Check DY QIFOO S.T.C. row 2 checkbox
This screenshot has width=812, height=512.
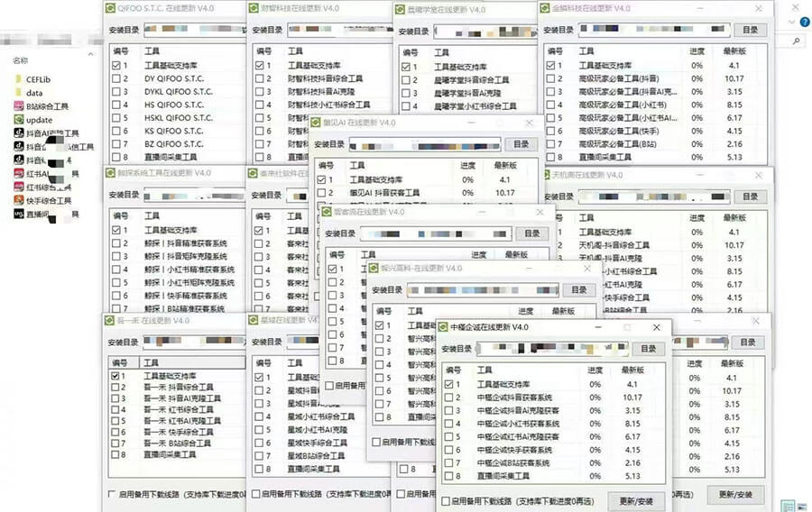116,78
